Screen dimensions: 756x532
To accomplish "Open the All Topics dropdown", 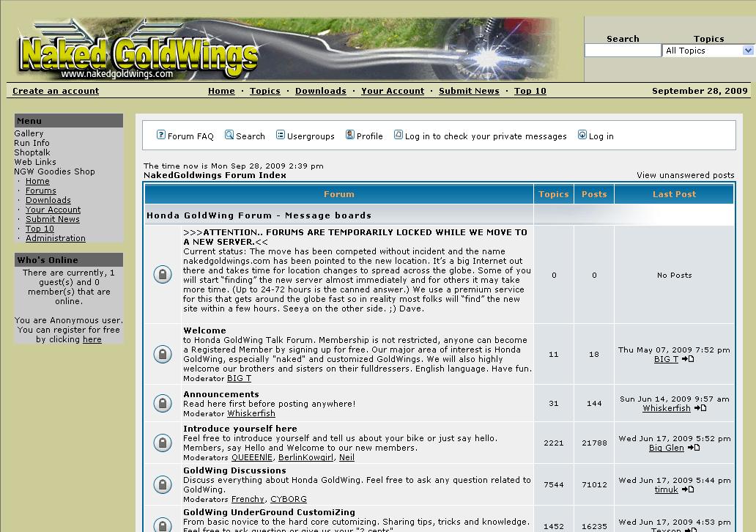I will point(709,51).
